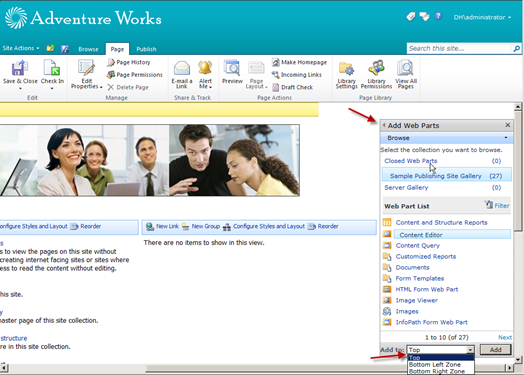
Task: Click the search magnifier icon
Action: (x=516, y=48)
